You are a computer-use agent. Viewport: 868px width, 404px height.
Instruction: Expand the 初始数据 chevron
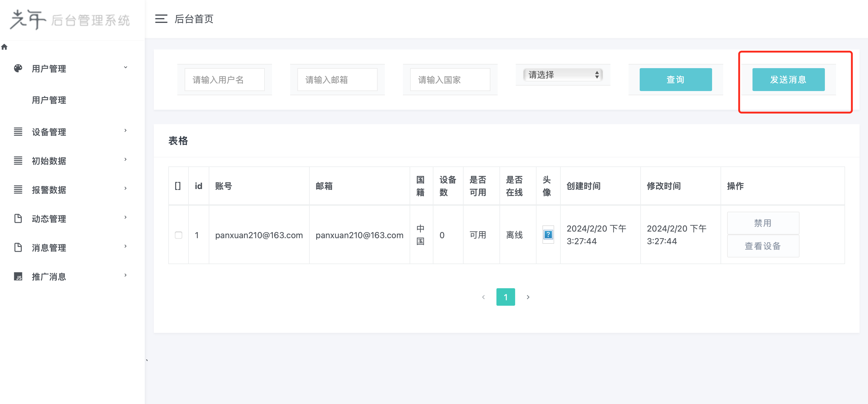pos(125,160)
